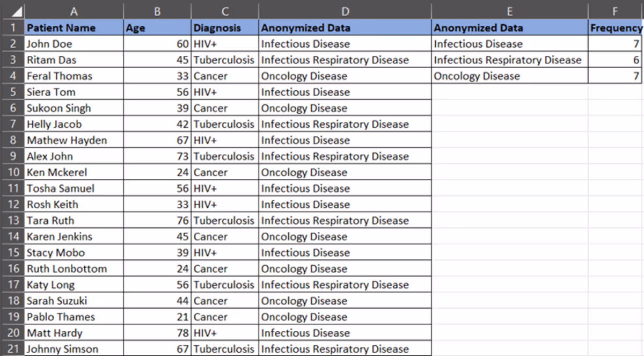
Task: Click Cancer diagnosis in Ken Mckerel's row
Action: (x=225, y=172)
